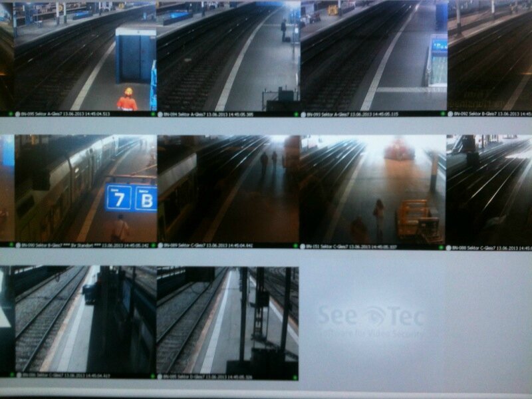Viewport: 532px width, 399px height.
Task: Click the green status indicator of the BN-089 feed
Action: pos(295,245)
